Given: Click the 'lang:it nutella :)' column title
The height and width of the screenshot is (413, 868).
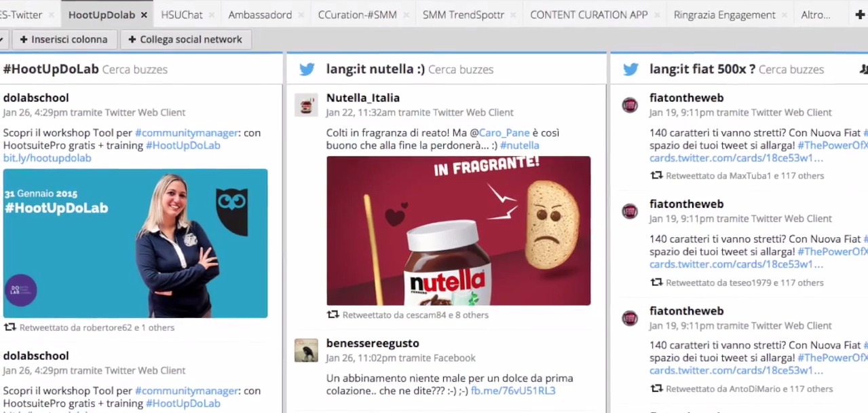Looking at the screenshot, I should [375, 69].
